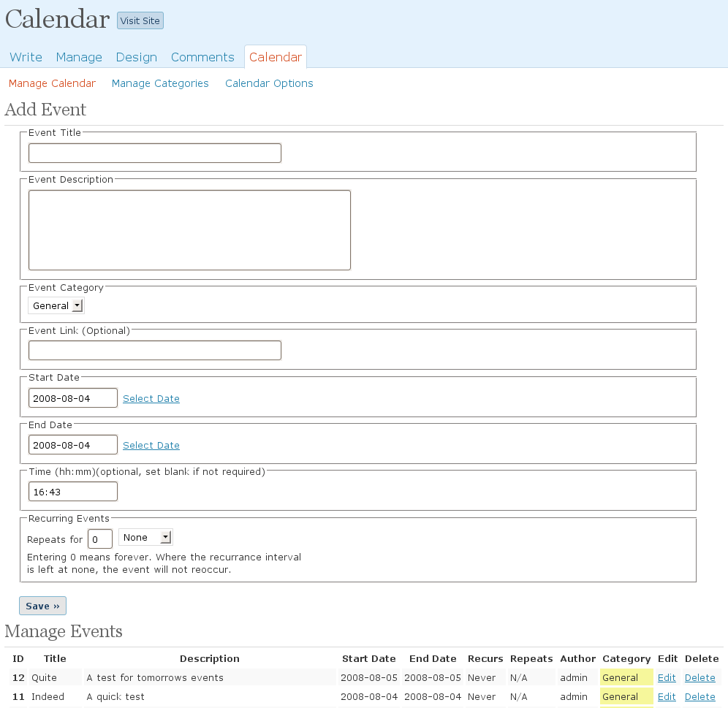Open the recurrence interval dropdown showing None
The width and height of the screenshot is (728, 708).
[145, 536]
